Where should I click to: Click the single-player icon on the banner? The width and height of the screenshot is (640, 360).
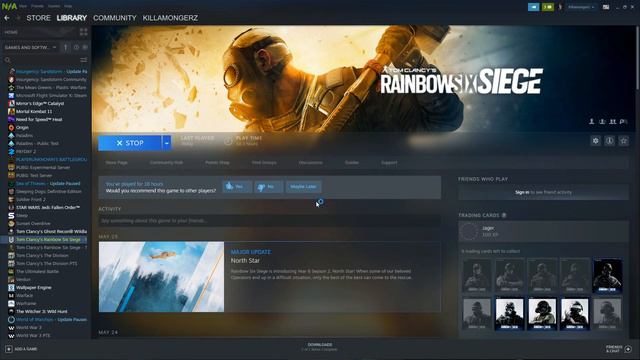(591, 122)
